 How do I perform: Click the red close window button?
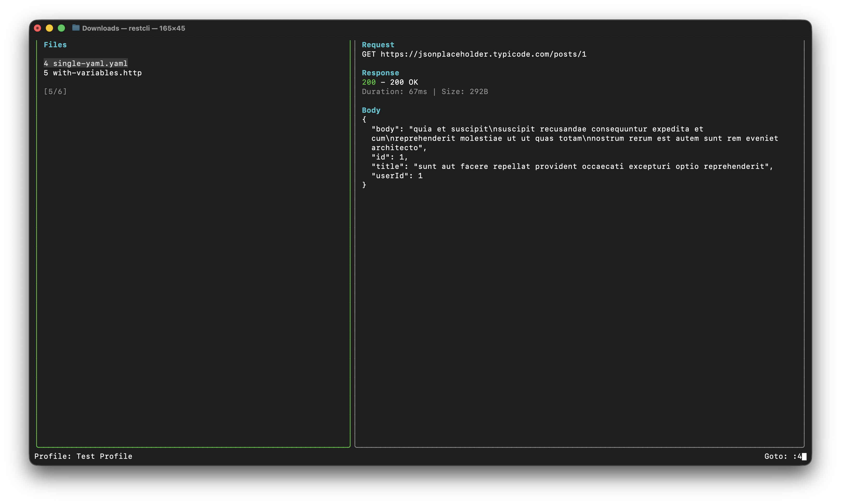tap(38, 28)
